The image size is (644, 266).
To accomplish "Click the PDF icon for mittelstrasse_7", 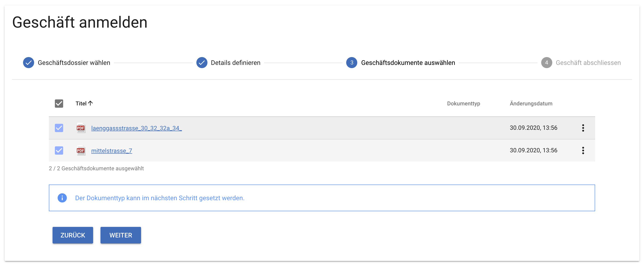I will [x=81, y=150].
